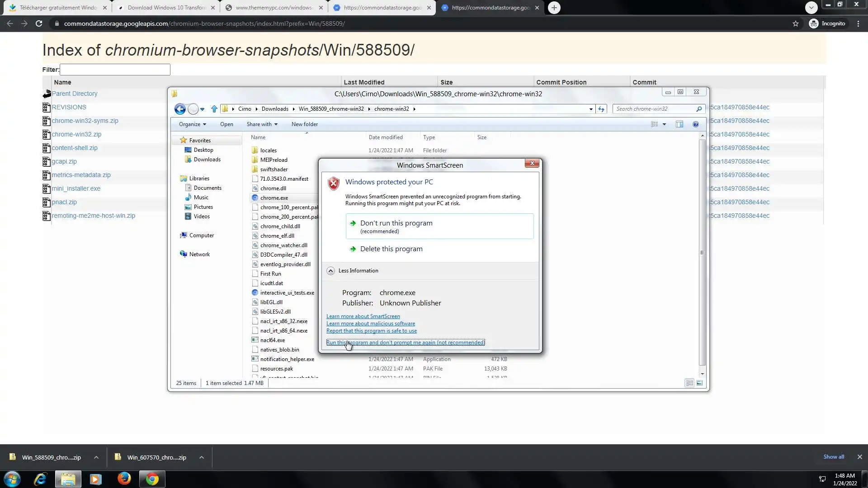Click the Windows Start orb

click(12, 479)
